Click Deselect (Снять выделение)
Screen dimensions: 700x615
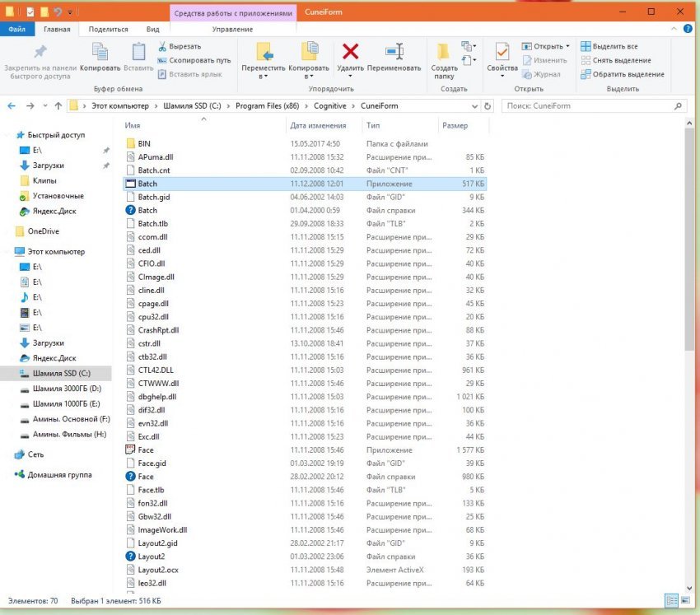tap(616, 60)
